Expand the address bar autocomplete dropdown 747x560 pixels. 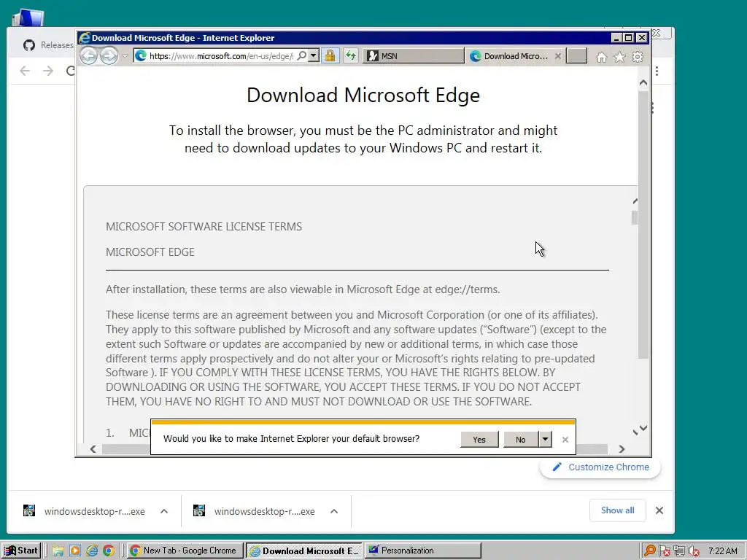pos(314,56)
